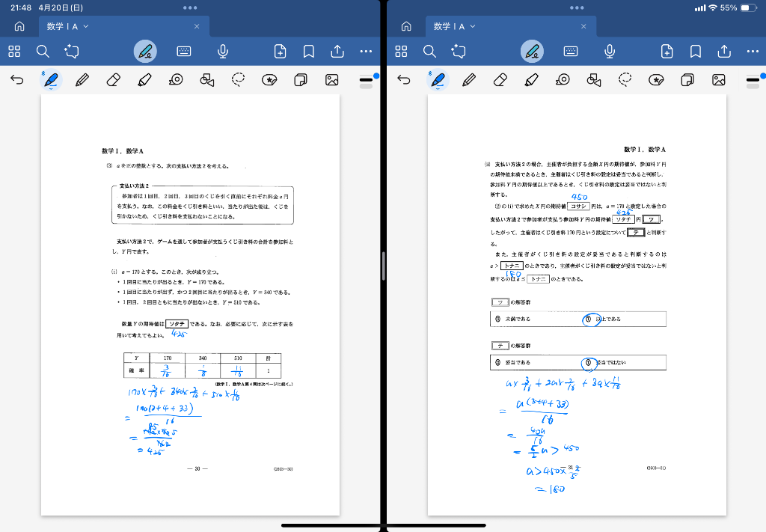Select the eraser tool in left pane
Screen dimensions: 766x532
pyautogui.click(x=114, y=79)
